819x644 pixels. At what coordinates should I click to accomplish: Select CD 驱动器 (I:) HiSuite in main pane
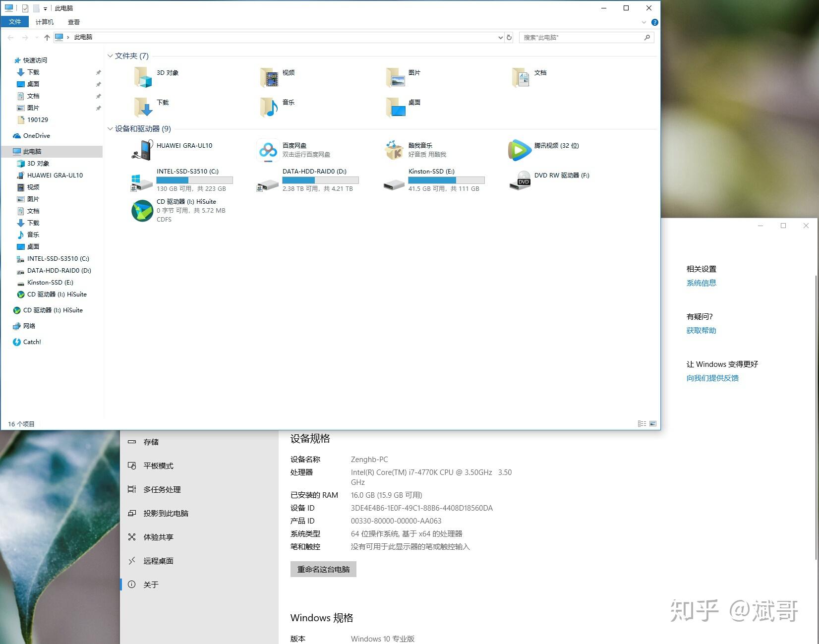point(179,210)
